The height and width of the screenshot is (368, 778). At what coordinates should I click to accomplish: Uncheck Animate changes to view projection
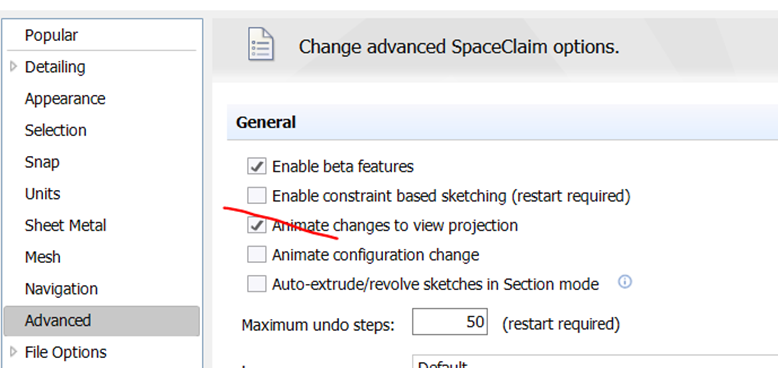click(x=257, y=225)
